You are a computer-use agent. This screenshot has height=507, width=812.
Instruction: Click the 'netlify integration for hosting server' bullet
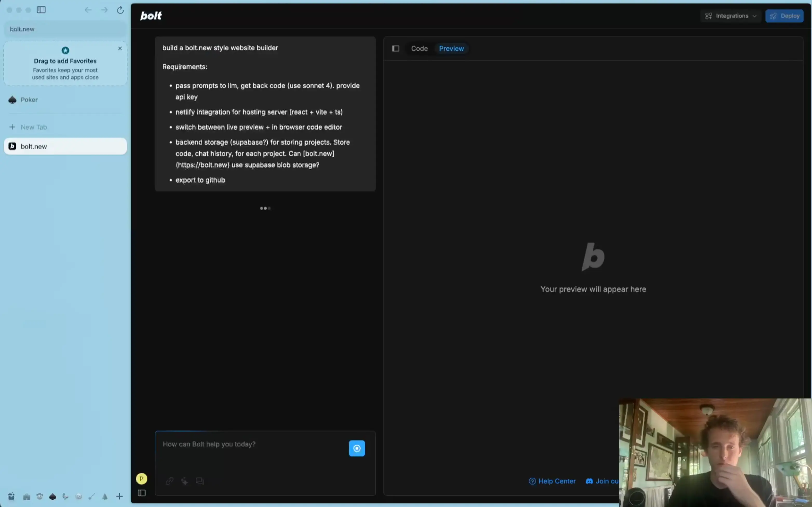259,112
